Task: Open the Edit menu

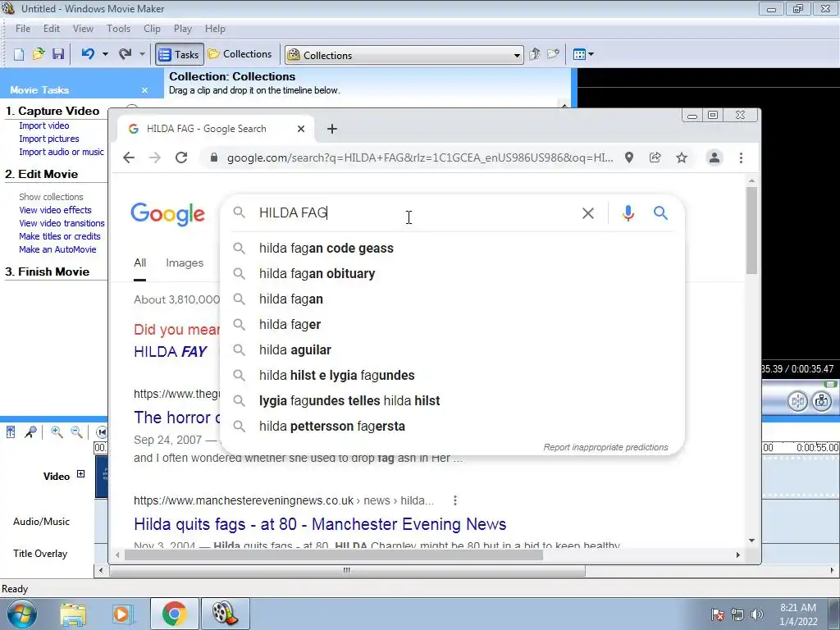Action: (x=52, y=29)
